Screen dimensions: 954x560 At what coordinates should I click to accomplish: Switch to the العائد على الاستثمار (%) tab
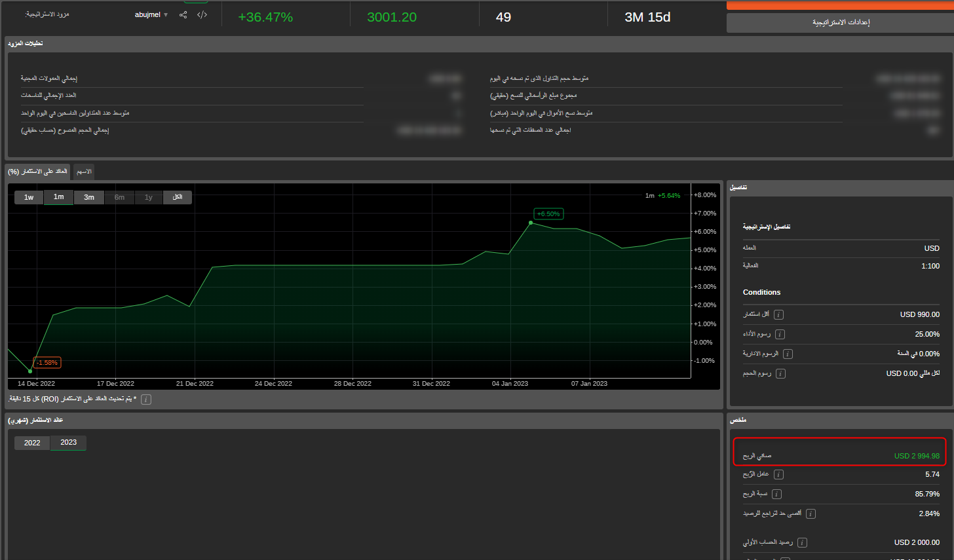click(x=37, y=172)
